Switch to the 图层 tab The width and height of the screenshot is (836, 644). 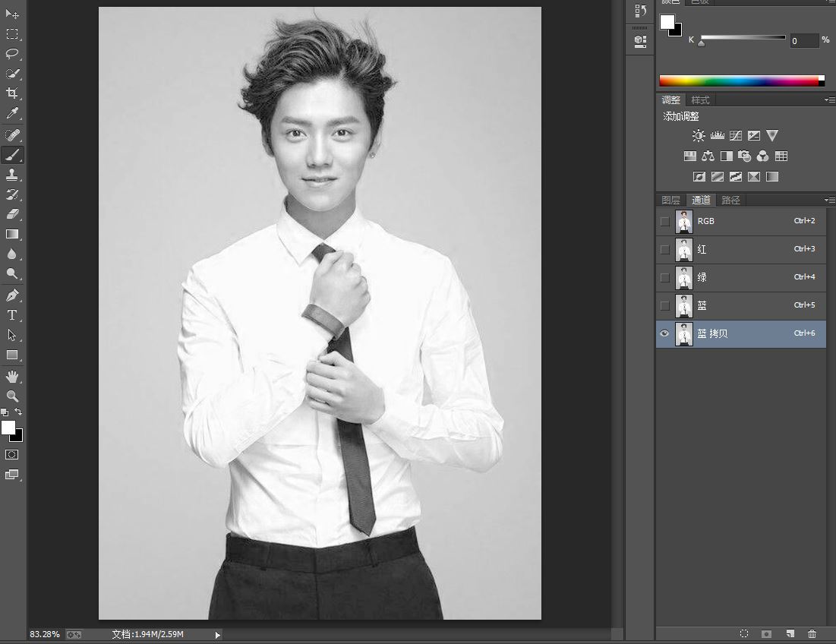coord(670,200)
